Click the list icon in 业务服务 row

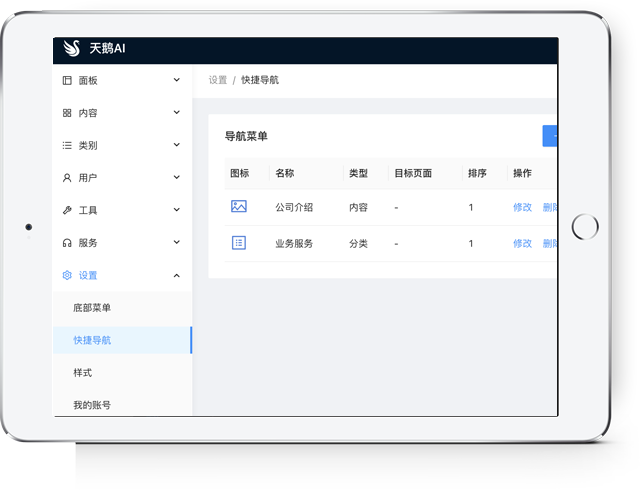click(x=239, y=243)
